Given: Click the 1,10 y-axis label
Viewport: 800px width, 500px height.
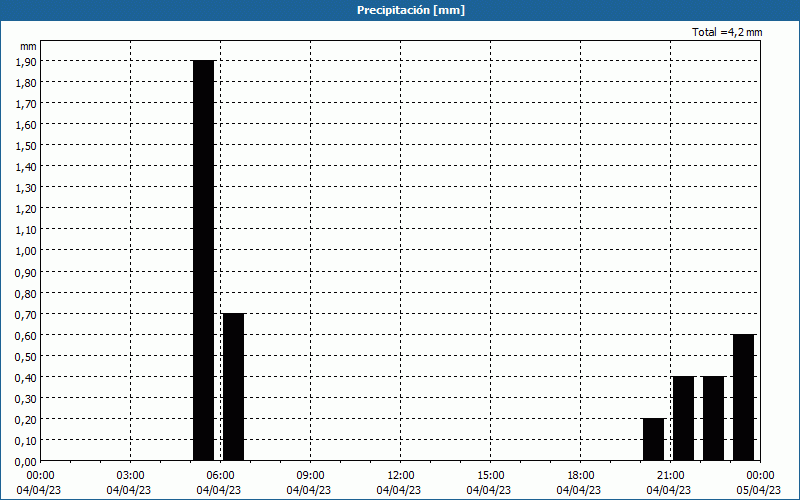Looking at the screenshot, I should click(x=26, y=230).
